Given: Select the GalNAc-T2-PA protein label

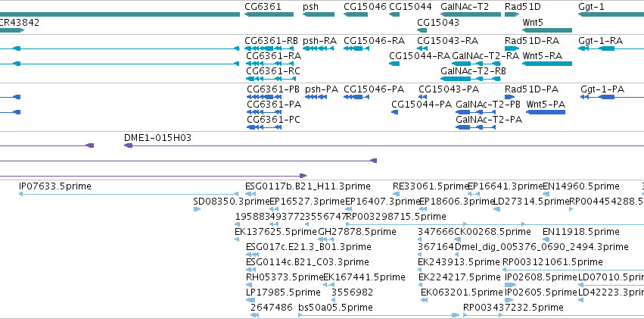Looking at the screenshot, I should 489,120.
